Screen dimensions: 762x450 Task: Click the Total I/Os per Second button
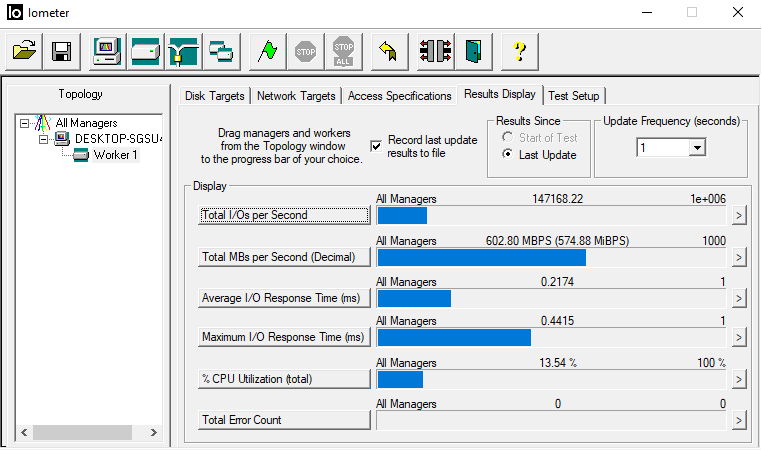[x=284, y=215]
